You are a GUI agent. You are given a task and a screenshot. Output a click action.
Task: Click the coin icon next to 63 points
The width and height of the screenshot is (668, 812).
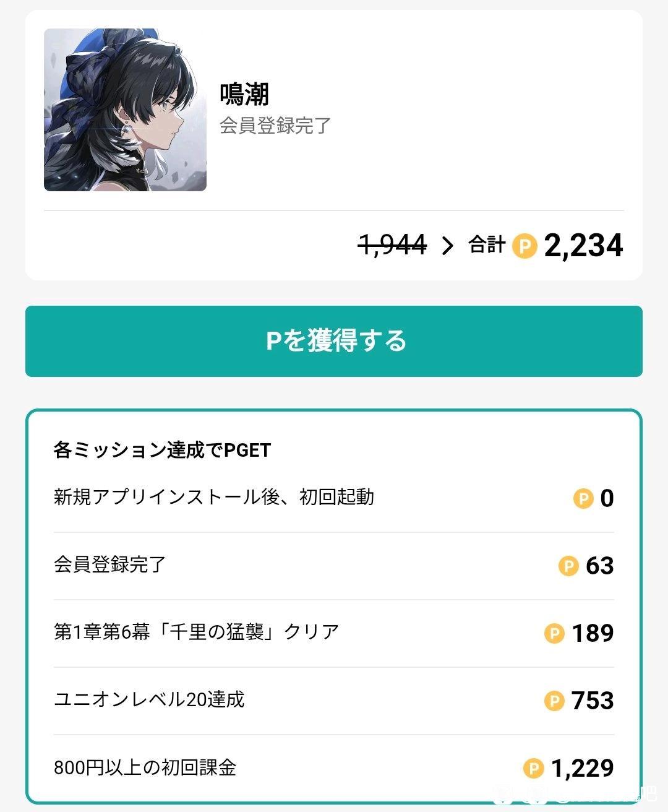point(568,566)
